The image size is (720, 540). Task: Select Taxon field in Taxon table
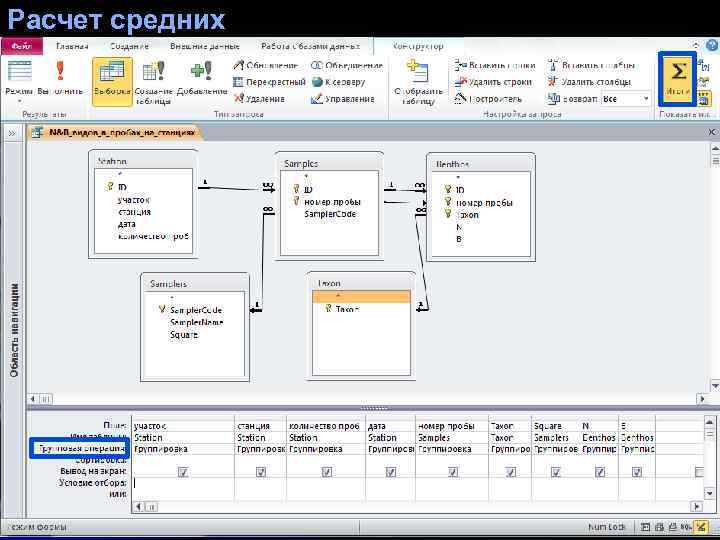point(347,309)
